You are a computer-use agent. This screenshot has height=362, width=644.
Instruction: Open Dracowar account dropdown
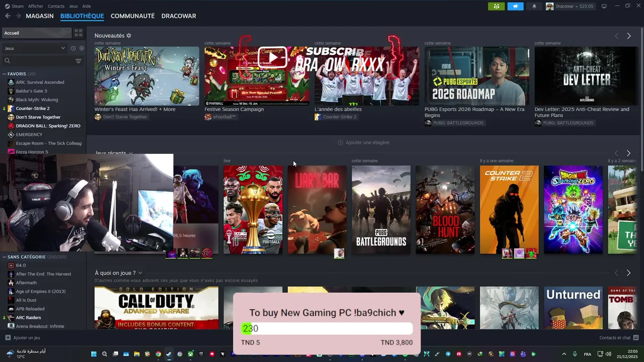570,6
